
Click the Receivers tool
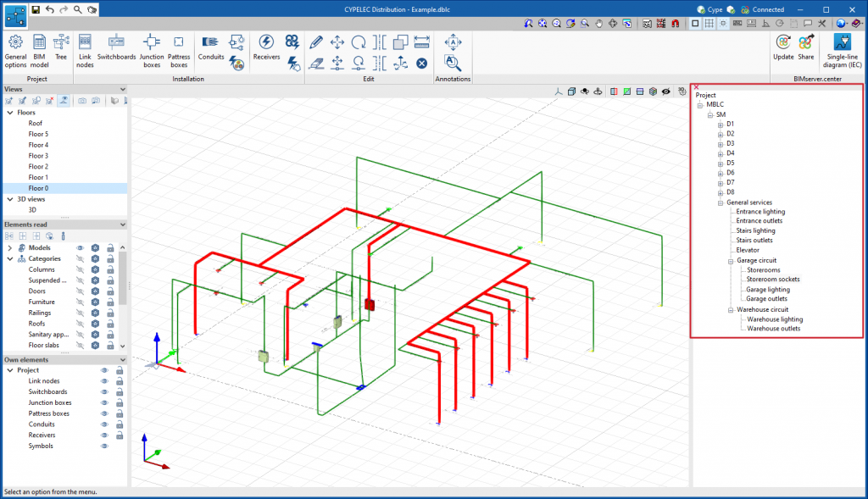(266, 49)
